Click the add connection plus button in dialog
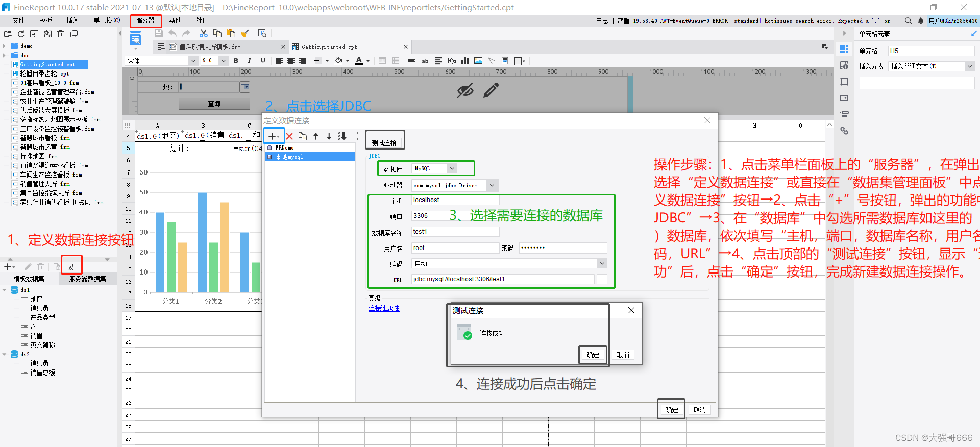 pyautogui.click(x=274, y=136)
